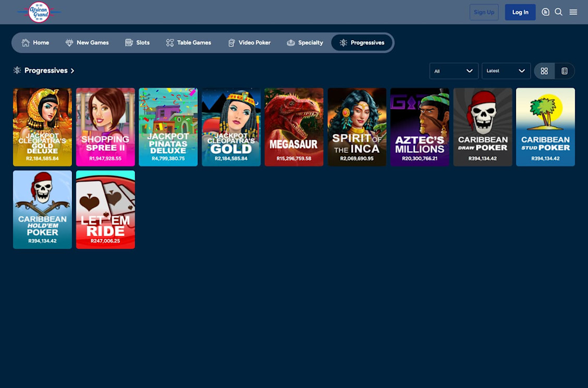Switch to list view layout

point(565,71)
